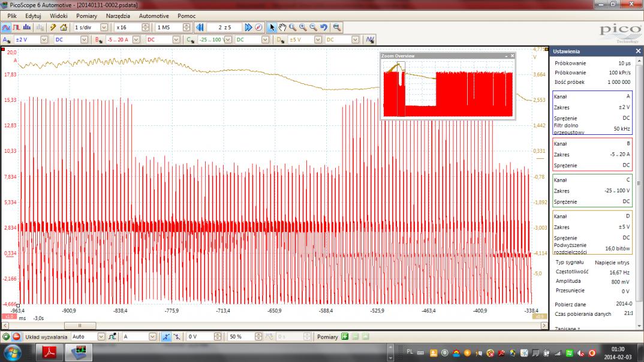
Task: Open the Auto trigger mode dropdown
Action: [x=101, y=337]
